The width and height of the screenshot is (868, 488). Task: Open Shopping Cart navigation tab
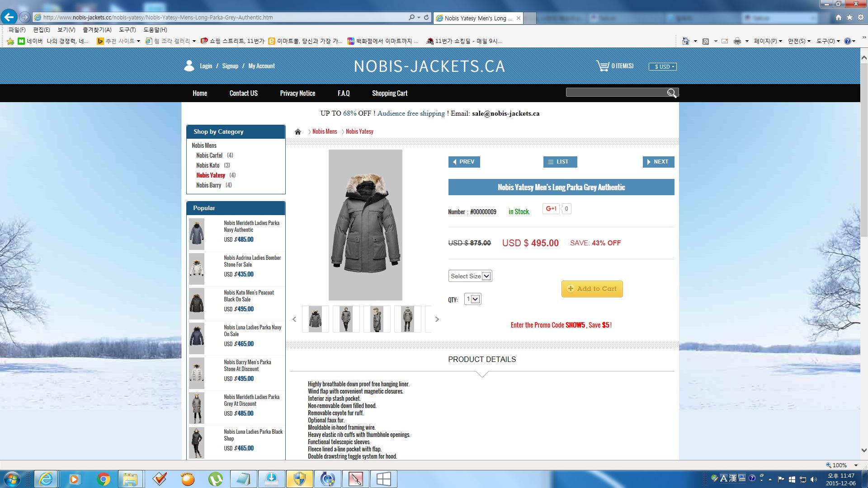point(389,93)
